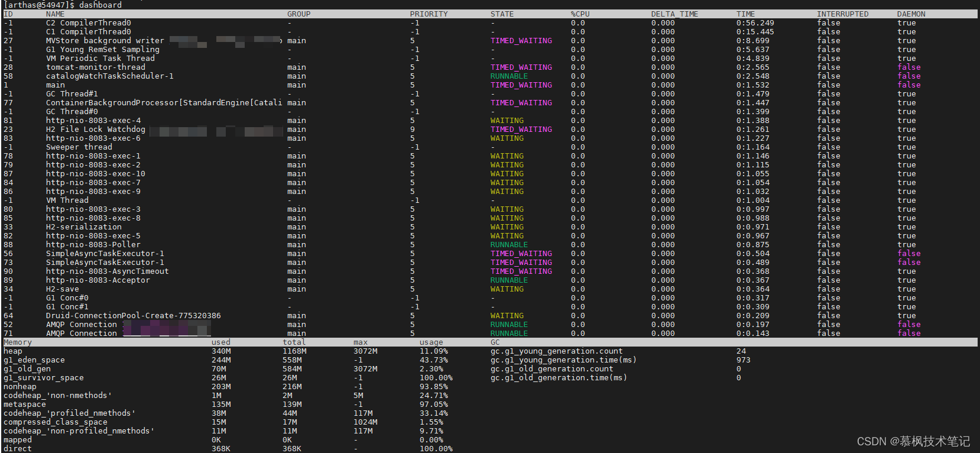Select the 'H2-save' thread name
Image resolution: width=980 pixels, height=453 pixels.
click(x=63, y=289)
